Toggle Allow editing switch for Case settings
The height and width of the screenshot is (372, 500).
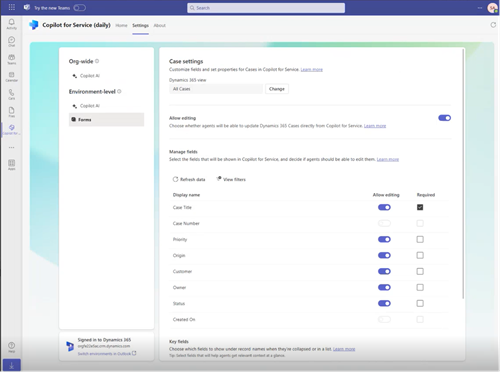pos(444,118)
